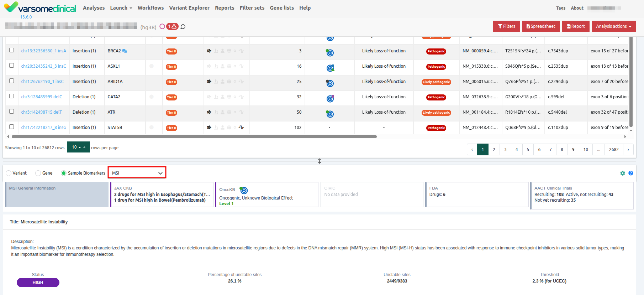Switch to the JAX CKB card tab

pos(162,194)
